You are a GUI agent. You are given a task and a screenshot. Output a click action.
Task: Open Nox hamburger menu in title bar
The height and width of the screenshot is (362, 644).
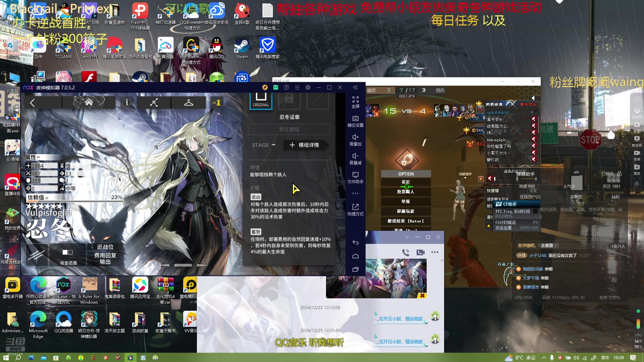[297, 87]
